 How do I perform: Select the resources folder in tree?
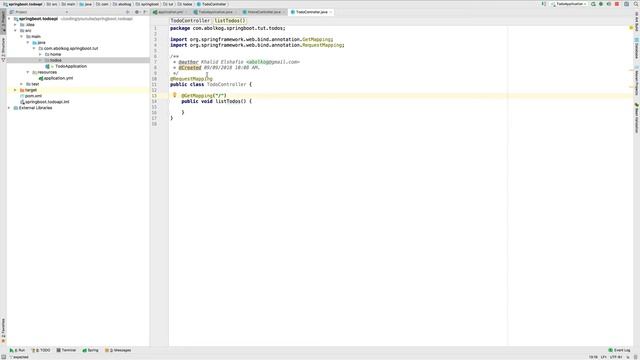(47, 72)
